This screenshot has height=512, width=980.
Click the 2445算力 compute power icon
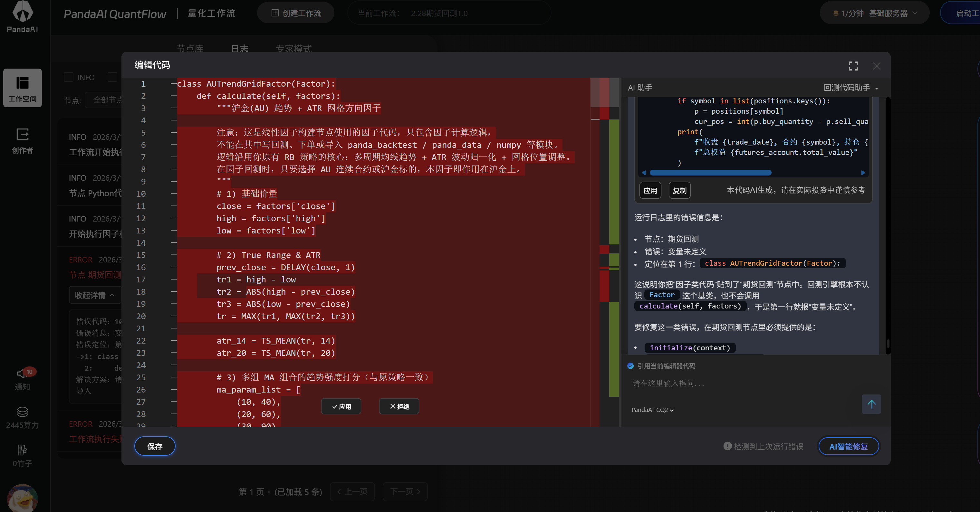coord(23,418)
